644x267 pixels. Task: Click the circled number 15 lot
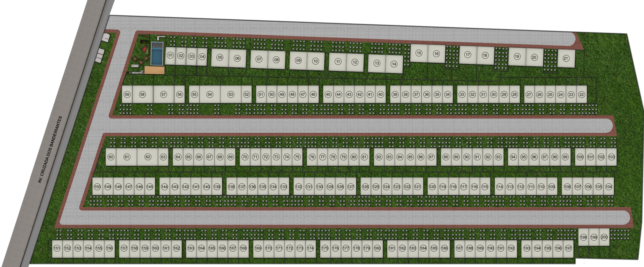pyautogui.click(x=419, y=53)
